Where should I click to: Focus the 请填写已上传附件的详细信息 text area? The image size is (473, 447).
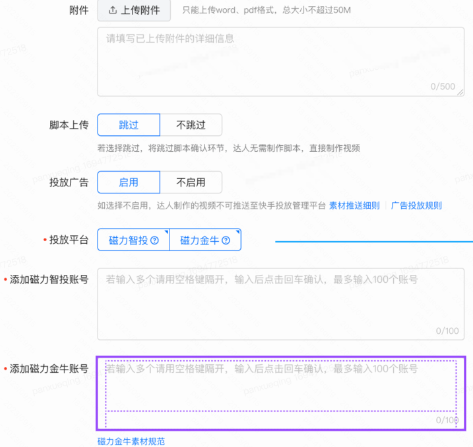(x=281, y=62)
